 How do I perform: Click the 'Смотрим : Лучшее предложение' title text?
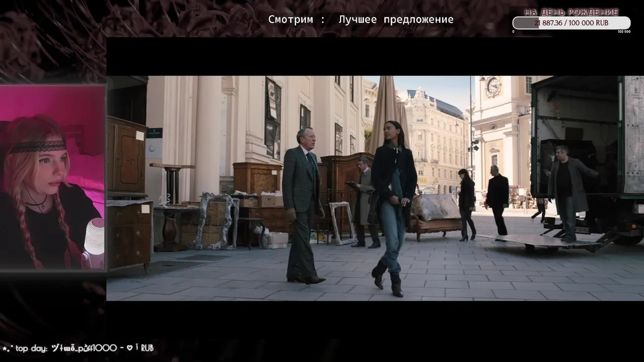tap(361, 20)
